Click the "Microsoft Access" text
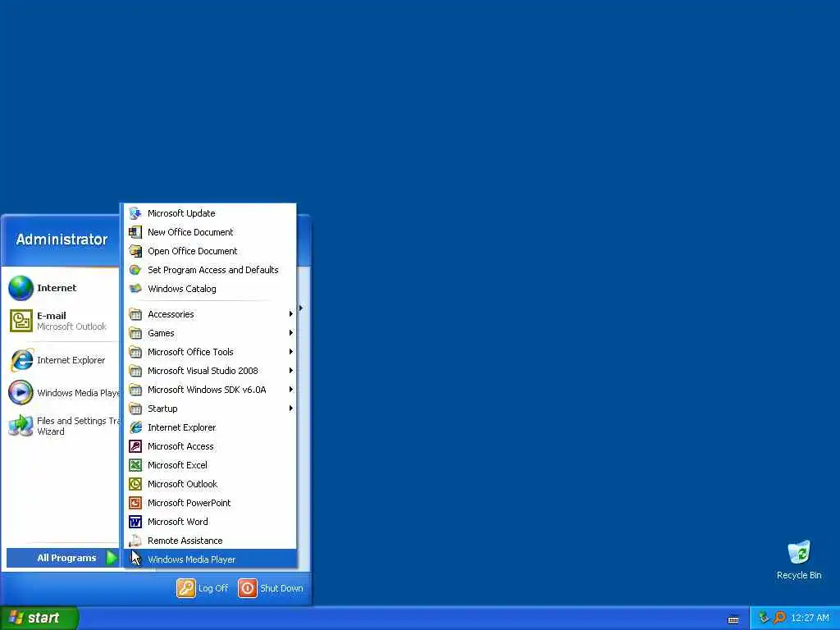 pyautogui.click(x=180, y=446)
